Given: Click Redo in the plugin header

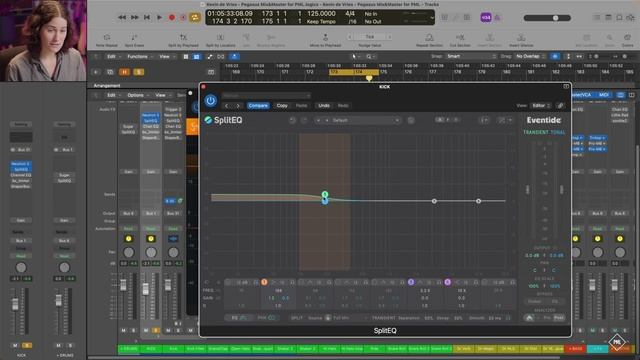Looking at the screenshot, I should point(343,106).
